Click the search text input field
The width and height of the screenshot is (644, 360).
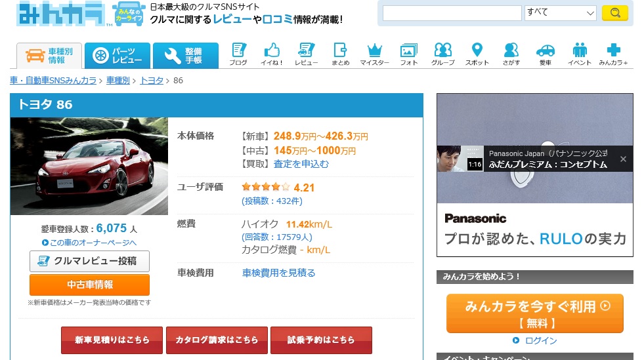click(x=452, y=12)
